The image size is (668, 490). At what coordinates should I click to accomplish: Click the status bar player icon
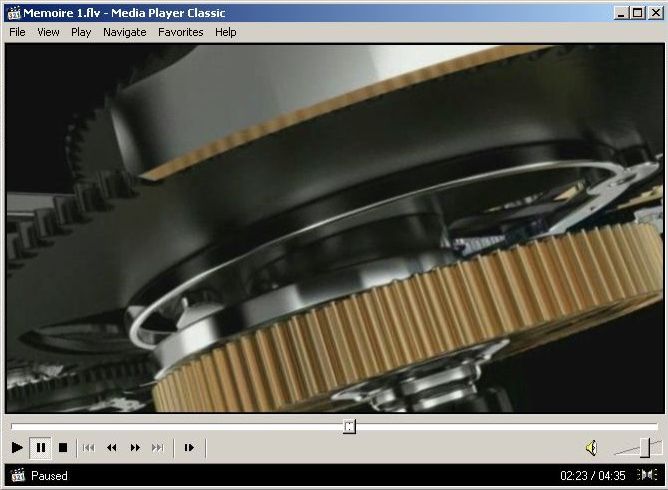coord(18,475)
